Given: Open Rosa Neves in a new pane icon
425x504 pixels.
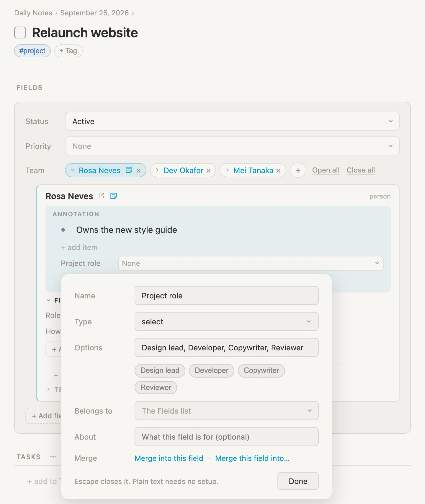Looking at the screenshot, I should tap(102, 196).
